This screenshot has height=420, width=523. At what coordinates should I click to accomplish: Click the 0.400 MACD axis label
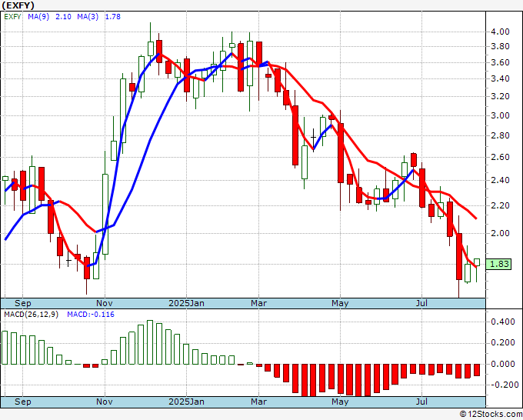503,322
